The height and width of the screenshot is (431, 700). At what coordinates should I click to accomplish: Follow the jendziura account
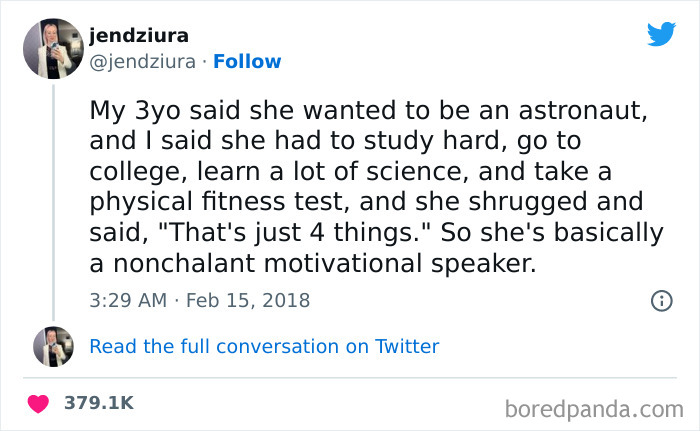(x=249, y=62)
